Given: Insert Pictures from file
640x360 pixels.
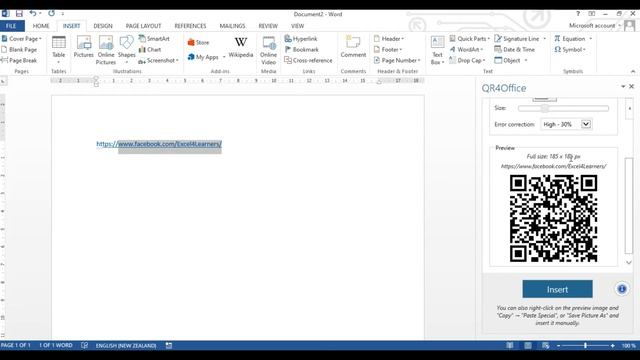Looking at the screenshot, I should click(84, 47).
